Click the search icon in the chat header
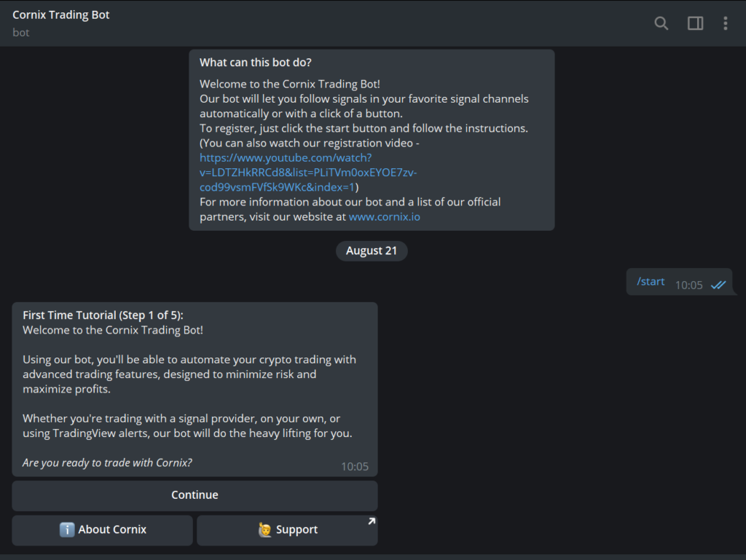 point(661,23)
